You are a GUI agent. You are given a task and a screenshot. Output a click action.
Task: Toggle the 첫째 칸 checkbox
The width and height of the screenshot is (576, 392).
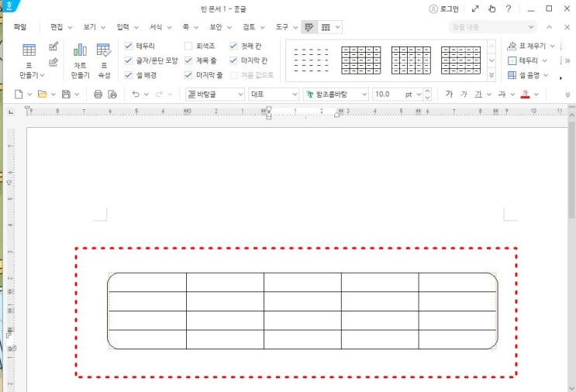[233, 46]
